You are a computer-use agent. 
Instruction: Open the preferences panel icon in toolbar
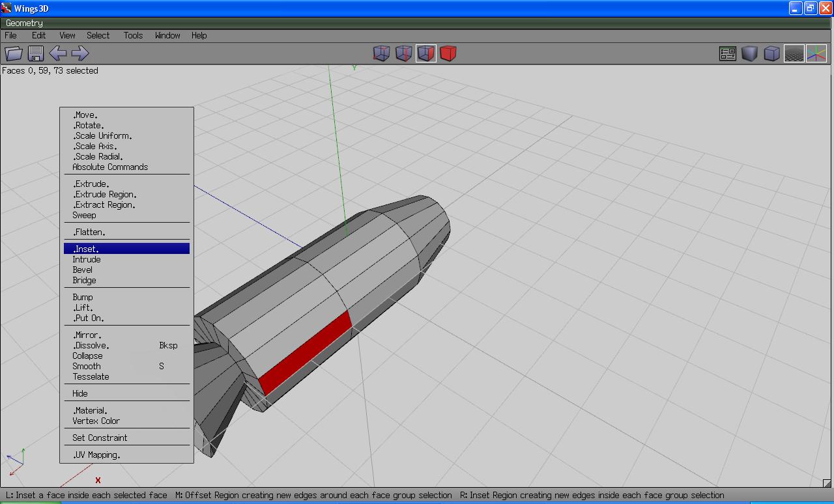(x=727, y=53)
